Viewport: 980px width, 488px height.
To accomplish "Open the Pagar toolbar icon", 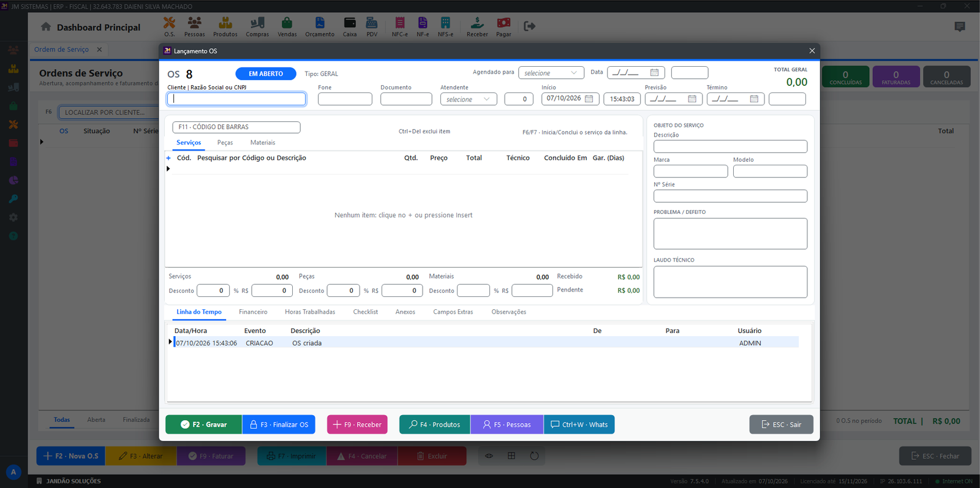I will pos(503,26).
